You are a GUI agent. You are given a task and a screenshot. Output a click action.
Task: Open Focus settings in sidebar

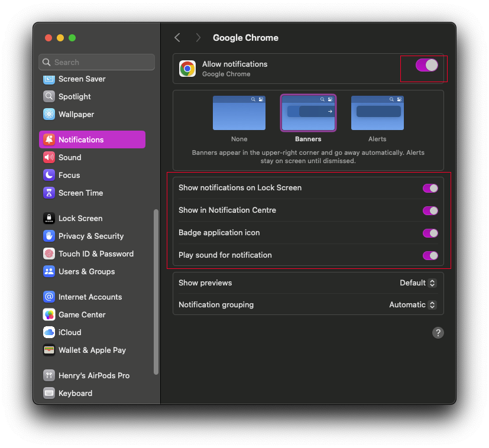coord(69,175)
